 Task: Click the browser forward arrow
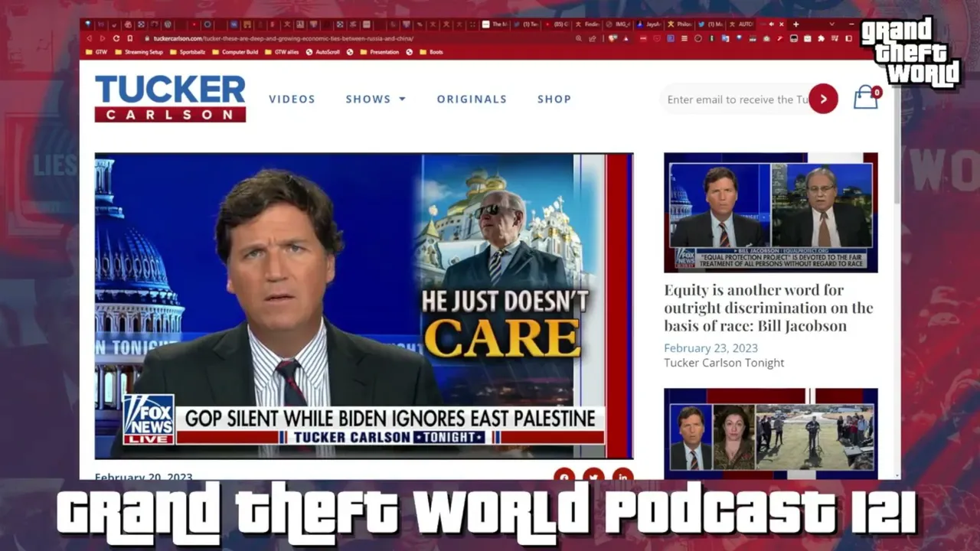point(102,38)
